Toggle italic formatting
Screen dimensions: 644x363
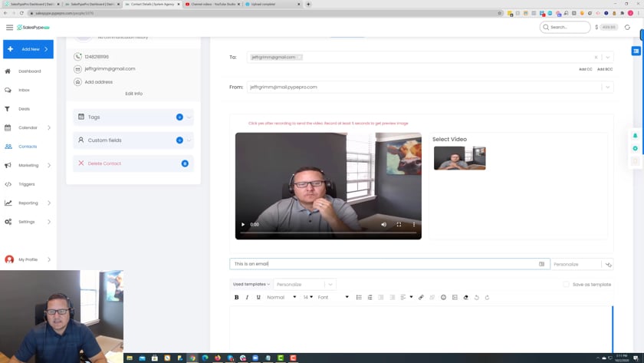click(x=247, y=297)
